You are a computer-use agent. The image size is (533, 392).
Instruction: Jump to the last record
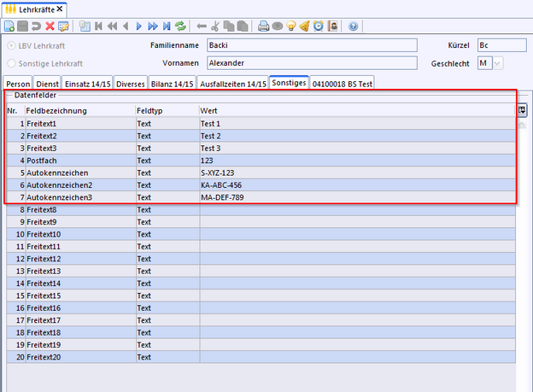click(x=167, y=26)
